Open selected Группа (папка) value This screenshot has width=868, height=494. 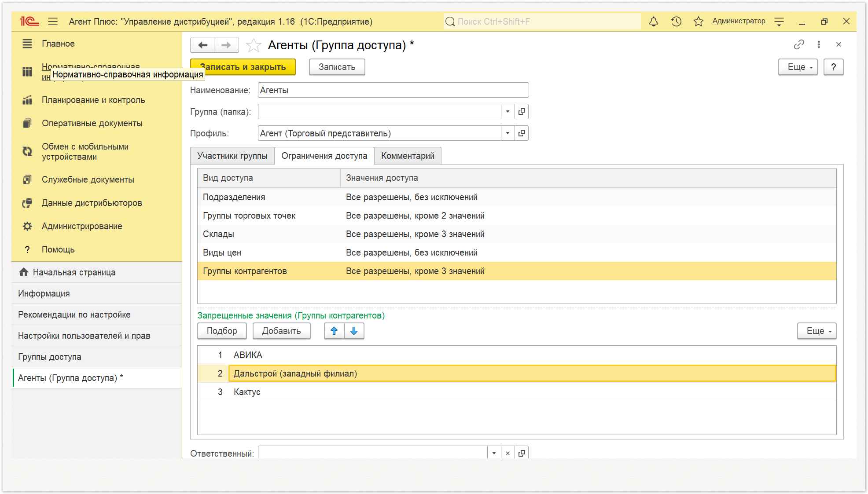[522, 111]
